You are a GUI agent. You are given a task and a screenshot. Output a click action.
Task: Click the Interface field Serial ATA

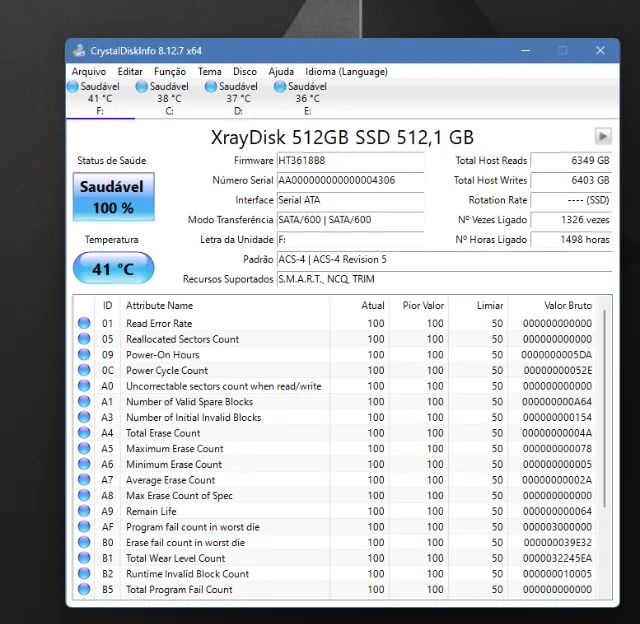(350, 200)
